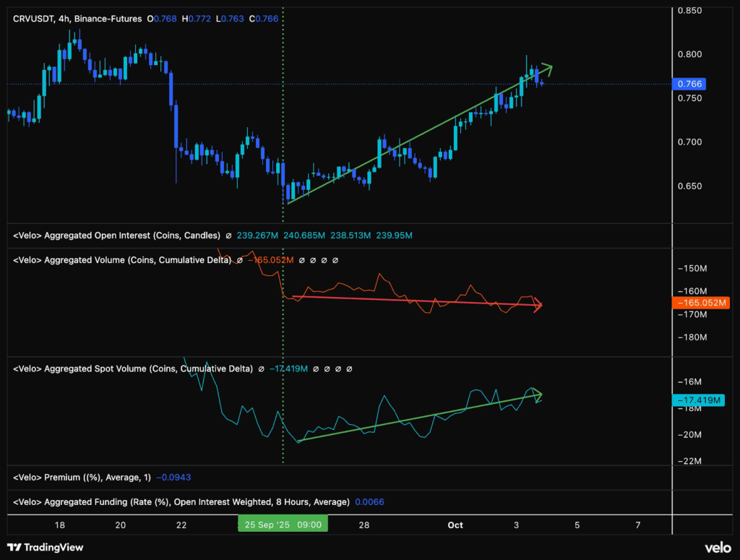Click the Oct label on the time axis
Screen dimensions: 740x560
tap(455, 525)
